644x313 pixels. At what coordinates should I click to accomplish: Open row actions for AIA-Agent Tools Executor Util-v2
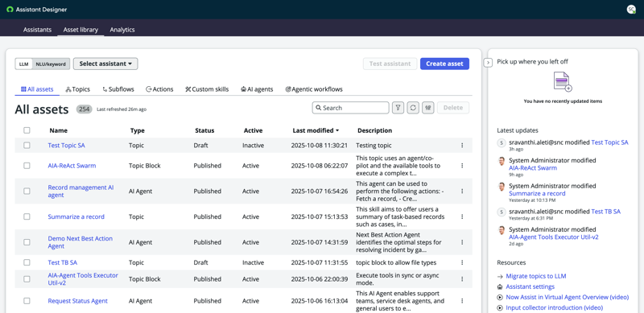[462, 279]
